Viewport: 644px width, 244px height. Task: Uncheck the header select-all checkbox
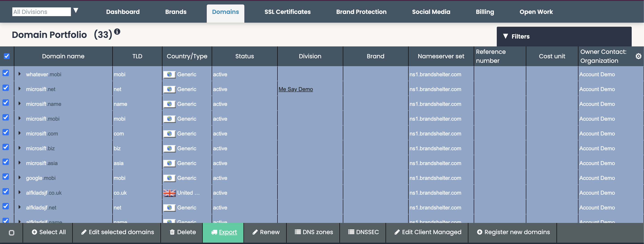(x=7, y=56)
